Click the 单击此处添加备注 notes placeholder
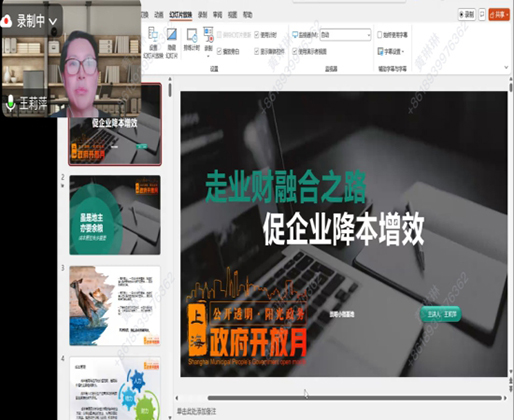Viewport: 514px width, 420px height. tap(196, 412)
